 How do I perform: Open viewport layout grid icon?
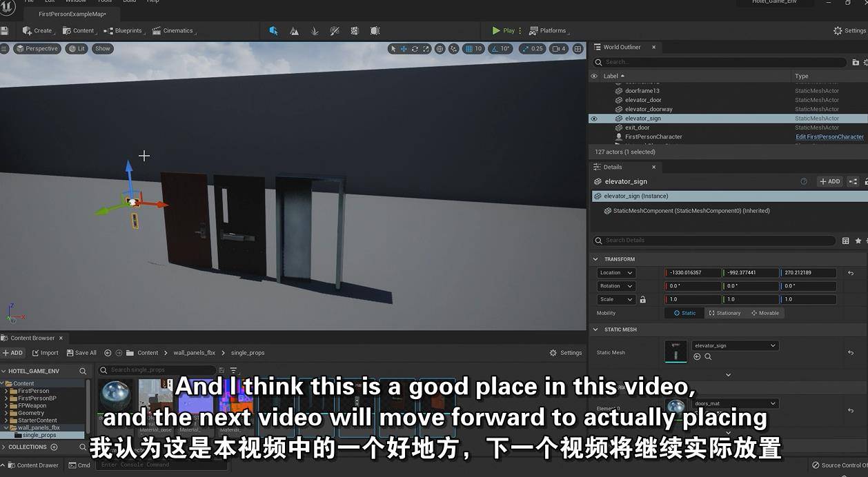578,48
